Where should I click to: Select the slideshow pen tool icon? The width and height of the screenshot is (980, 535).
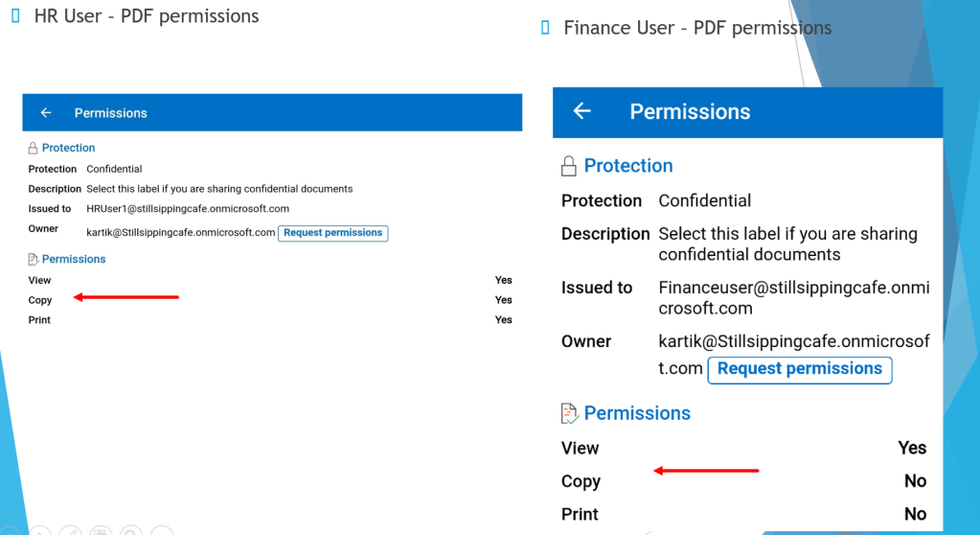click(70, 530)
